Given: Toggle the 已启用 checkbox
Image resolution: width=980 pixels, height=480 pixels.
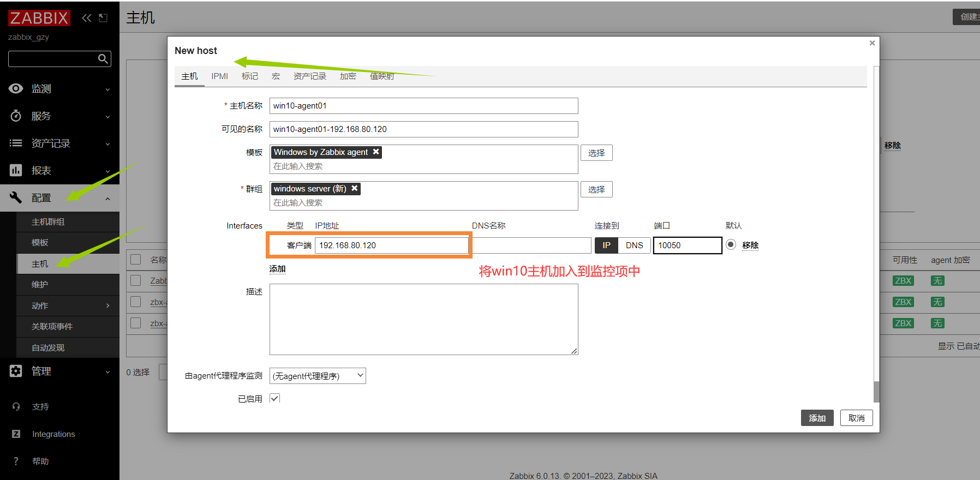Looking at the screenshot, I should coord(275,399).
